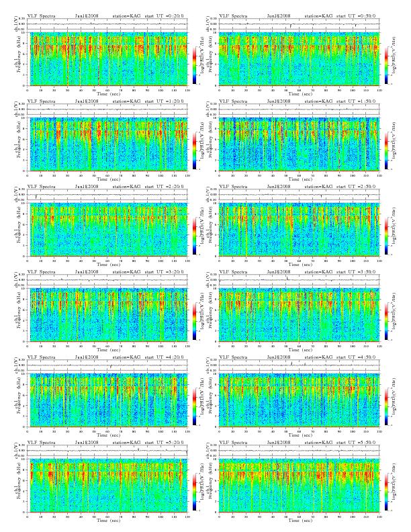Click 'Time (sec)' label under UT 0:20:0 plot

click(109, 93)
